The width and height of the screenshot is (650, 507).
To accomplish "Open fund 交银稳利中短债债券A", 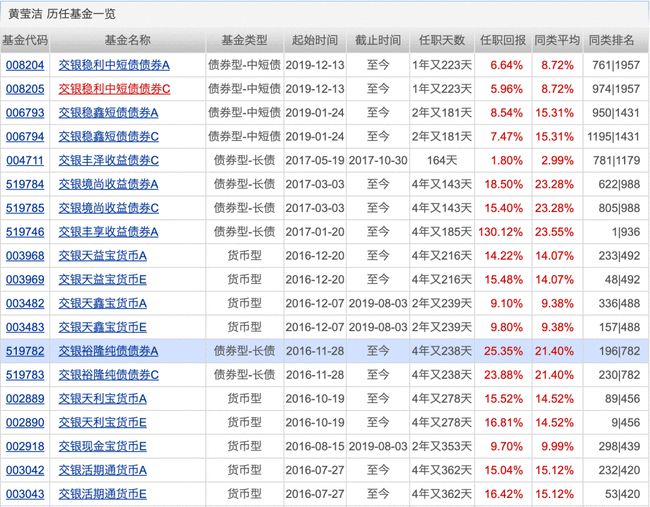I will (x=114, y=65).
